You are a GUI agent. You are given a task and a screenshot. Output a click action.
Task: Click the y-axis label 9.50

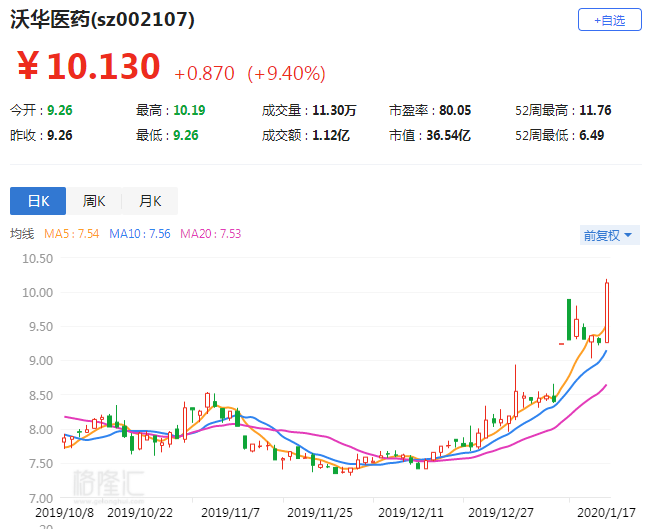(41, 327)
